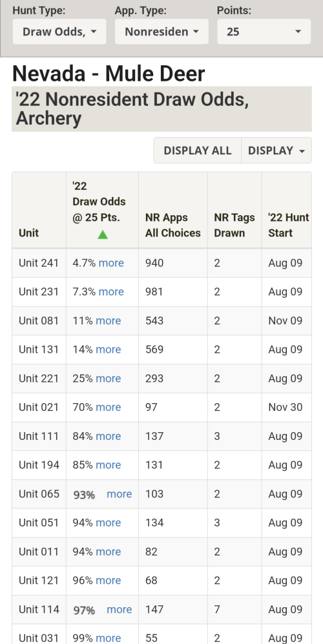Sort by NR Tags Drawn column header
The width and height of the screenshot is (323, 644).
(x=234, y=225)
